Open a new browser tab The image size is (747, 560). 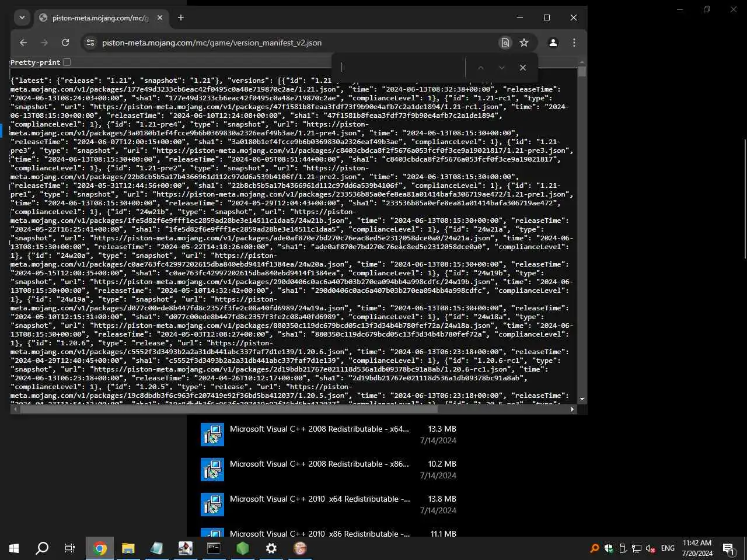tap(181, 17)
